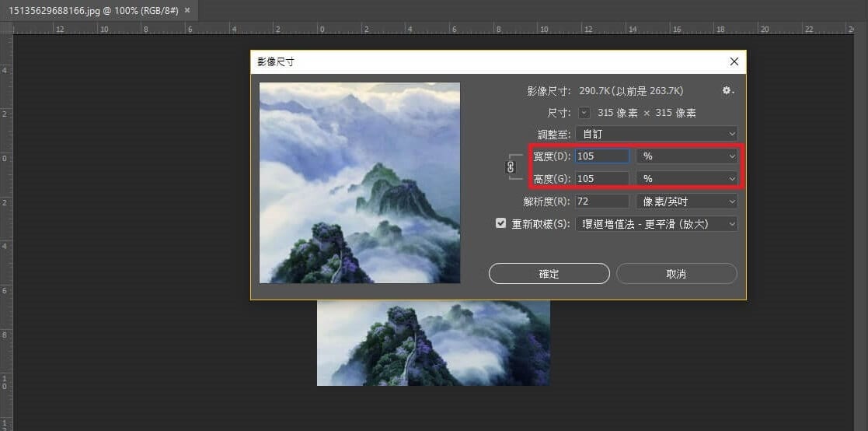868x431 pixels.
Task: Open the gear settings menu in dialog
Action: click(x=728, y=91)
